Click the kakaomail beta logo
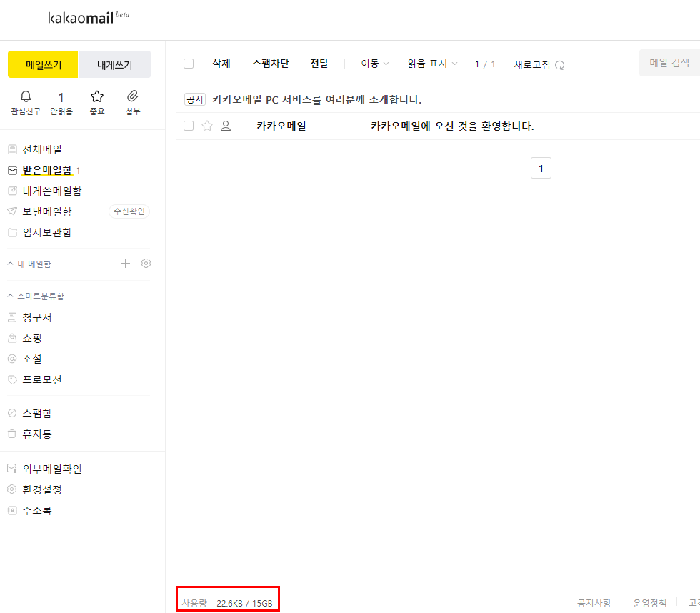Screen dimensions: 700x613 point(89,17)
